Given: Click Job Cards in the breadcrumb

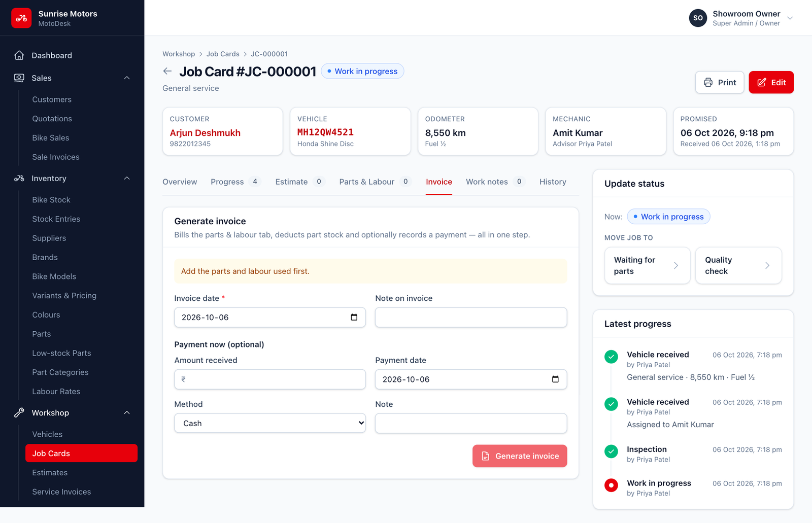Looking at the screenshot, I should point(223,54).
